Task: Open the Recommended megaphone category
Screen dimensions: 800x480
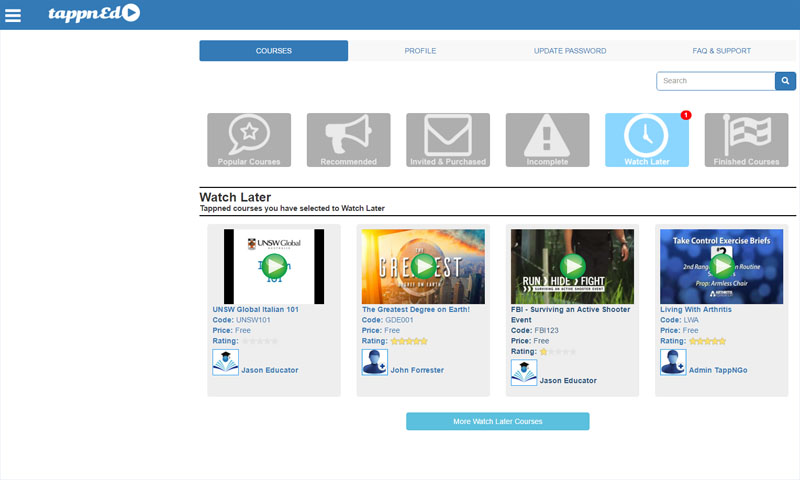Action: pos(348,140)
